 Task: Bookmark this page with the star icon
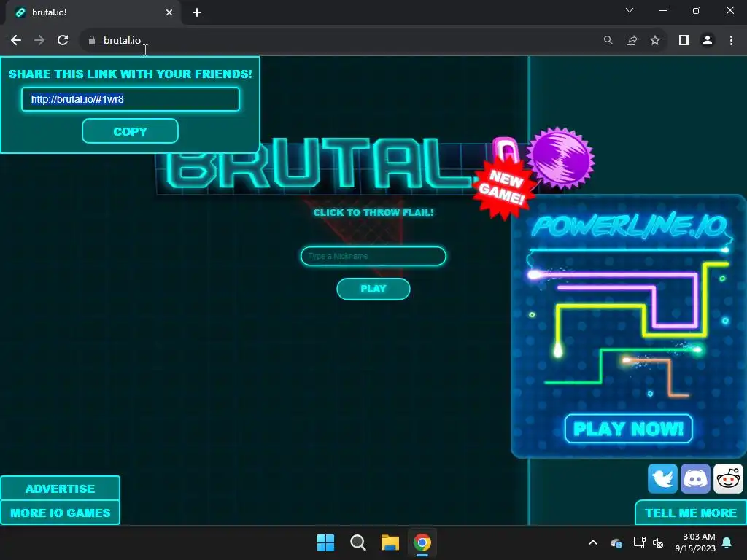(655, 41)
